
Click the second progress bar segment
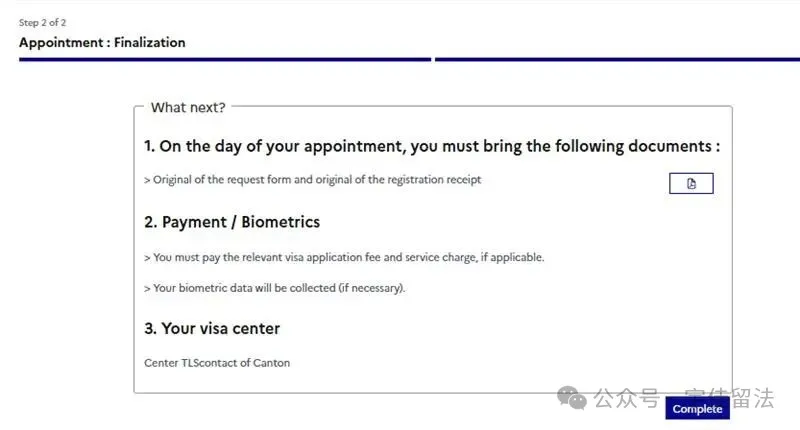pyautogui.click(x=617, y=60)
